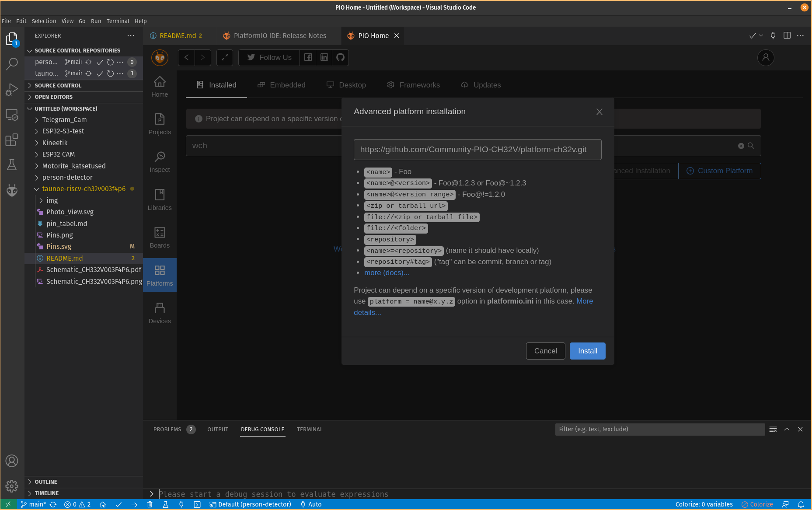812x510 pixels.
Task: Open the Extensions view in activity bar
Action: tap(12, 140)
